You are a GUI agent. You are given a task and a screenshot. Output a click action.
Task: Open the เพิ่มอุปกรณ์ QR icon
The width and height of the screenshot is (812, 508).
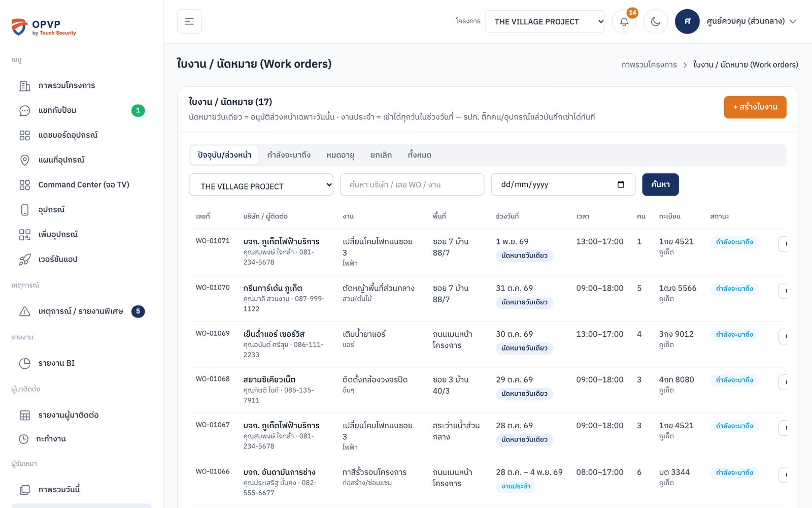click(x=25, y=235)
